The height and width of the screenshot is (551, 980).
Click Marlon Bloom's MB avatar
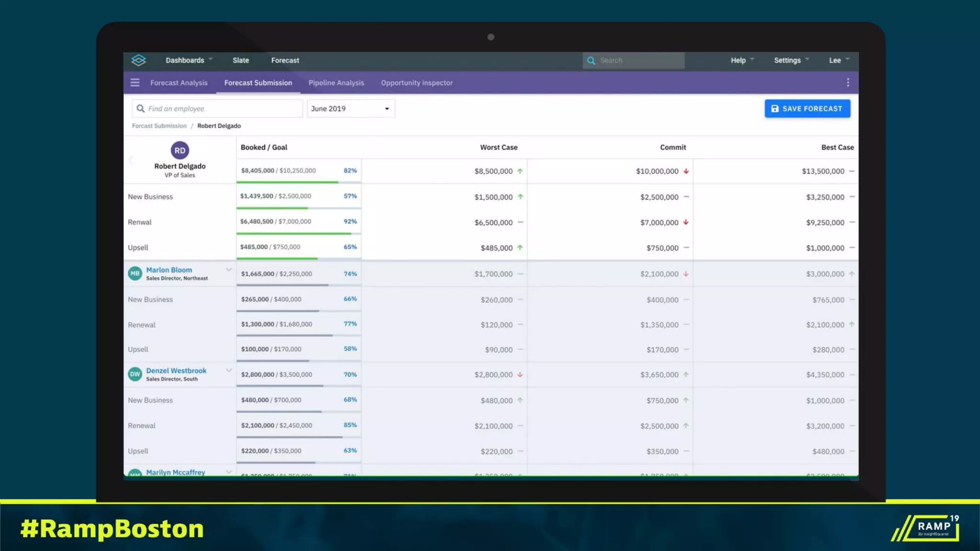click(x=135, y=274)
